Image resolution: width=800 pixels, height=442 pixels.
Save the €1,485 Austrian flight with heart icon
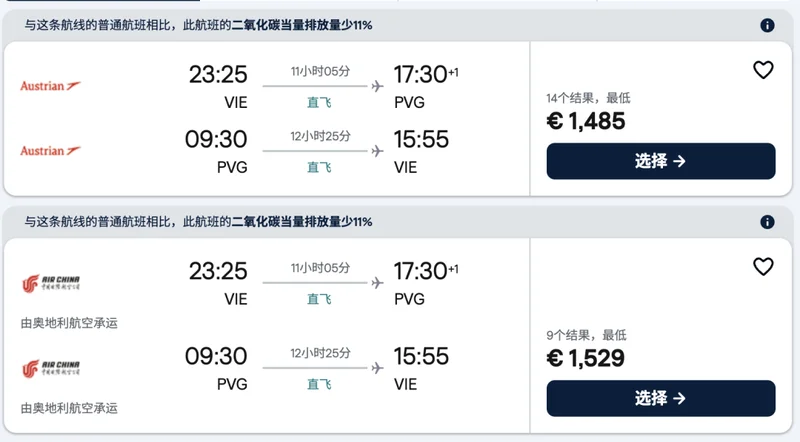click(763, 70)
